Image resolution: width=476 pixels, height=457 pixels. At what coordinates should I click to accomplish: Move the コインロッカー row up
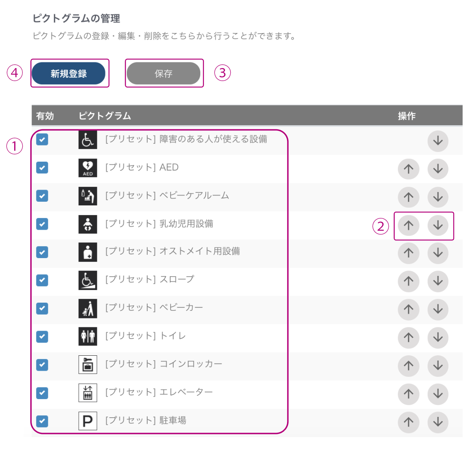pos(408,366)
